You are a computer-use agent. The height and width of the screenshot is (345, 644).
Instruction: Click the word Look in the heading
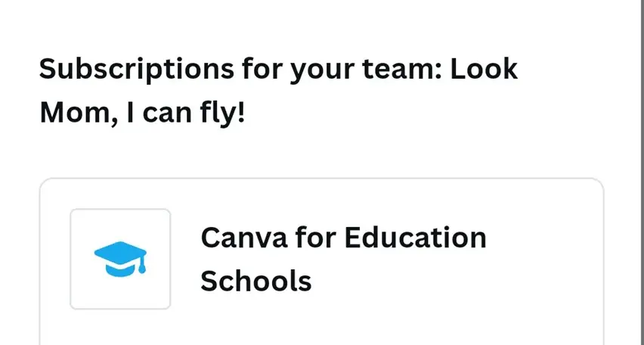coord(484,68)
